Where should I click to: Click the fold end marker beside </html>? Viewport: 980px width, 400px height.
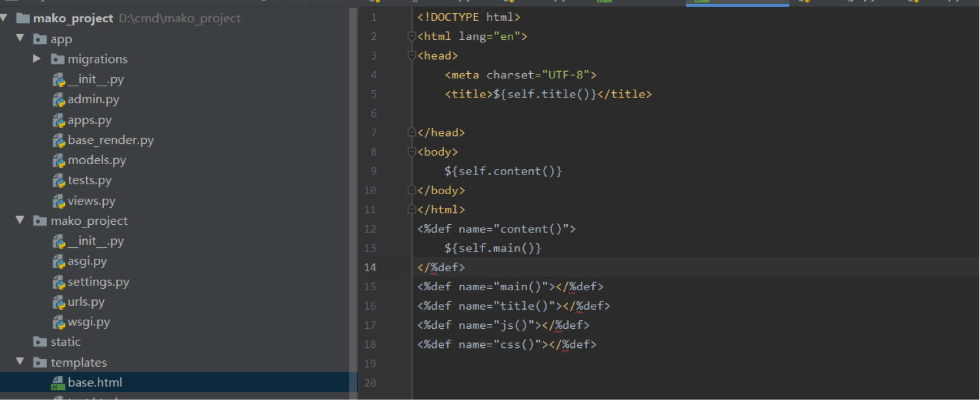[x=412, y=210]
